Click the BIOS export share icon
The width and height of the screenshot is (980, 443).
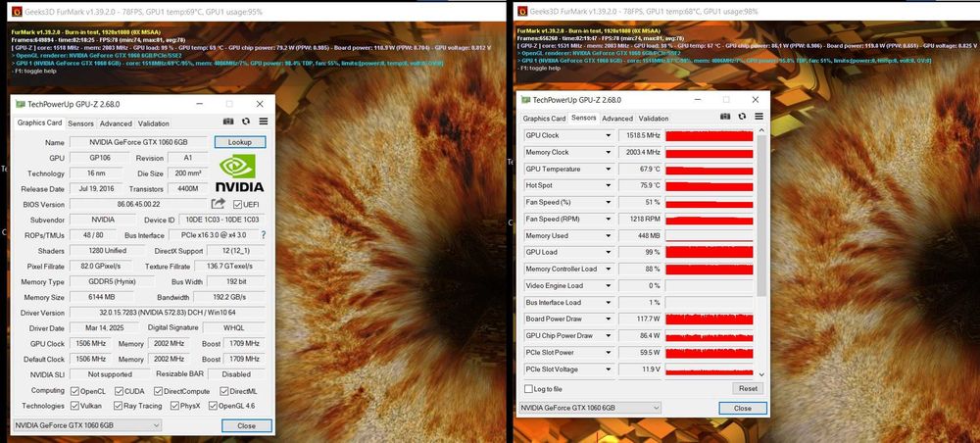pyautogui.click(x=219, y=204)
